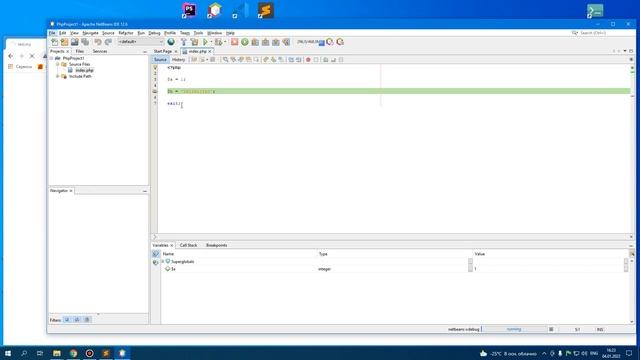Click the green Run Project icon
Image resolution: width=640 pixels, height=360 pixels.
point(205,42)
